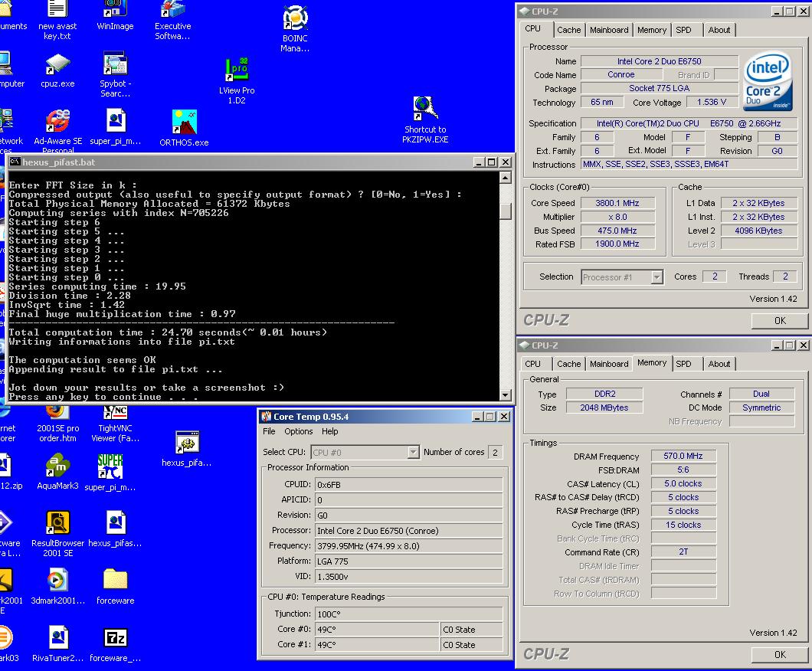812x671 pixels.
Task: Open Shortcut to PKZIPW.EXE icon
Action: click(x=425, y=119)
